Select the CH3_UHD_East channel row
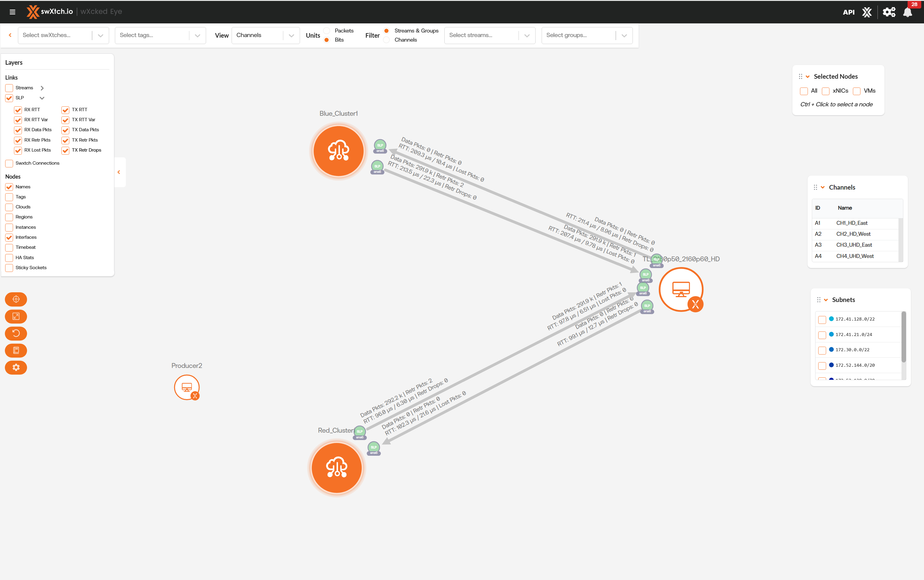Image resolution: width=924 pixels, height=580 pixels. click(x=854, y=245)
